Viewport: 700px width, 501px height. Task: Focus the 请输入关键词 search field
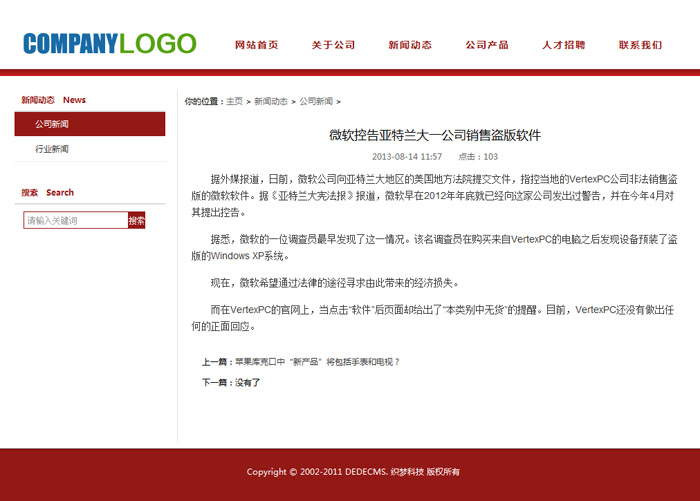click(x=76, y=220)
